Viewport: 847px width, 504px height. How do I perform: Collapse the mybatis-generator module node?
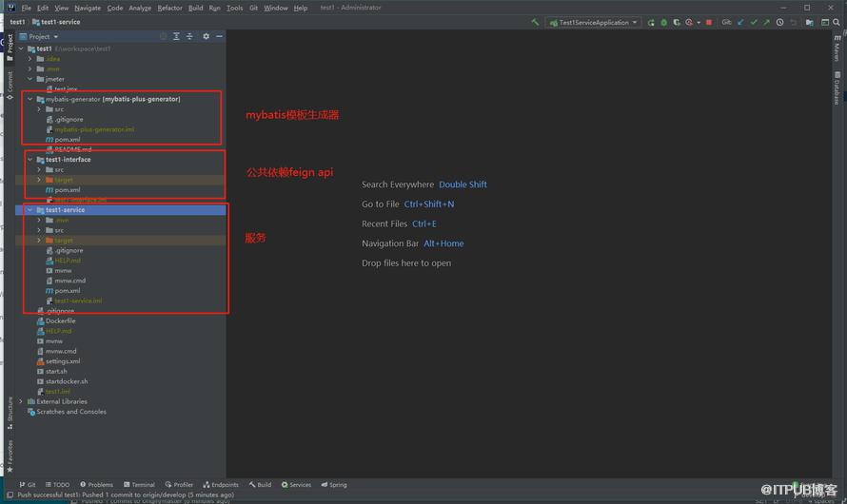coord(30,99)
